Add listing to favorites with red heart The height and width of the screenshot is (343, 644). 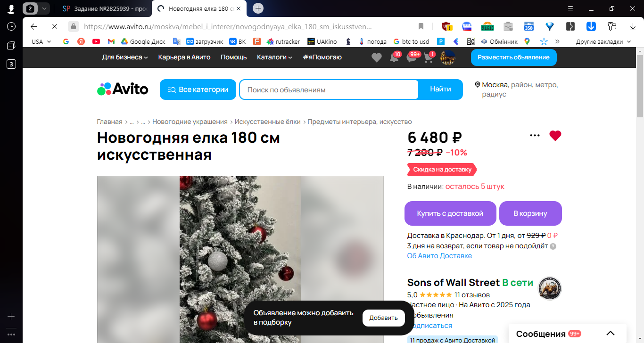555,136
